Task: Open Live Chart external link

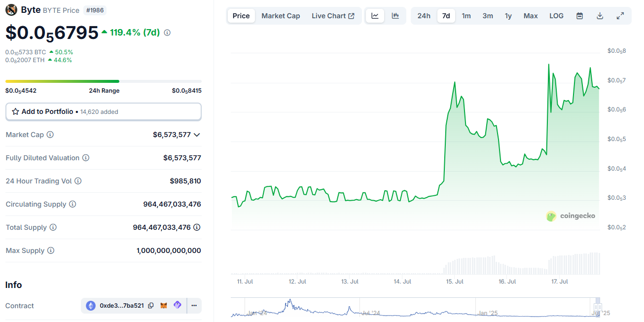Action: pos(333,16)
